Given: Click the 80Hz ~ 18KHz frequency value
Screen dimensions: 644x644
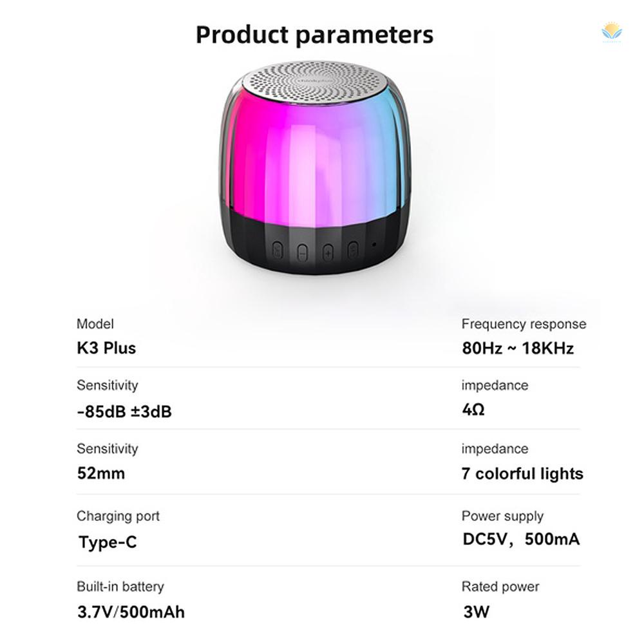Looking at the screenshot, I should 517,348.
